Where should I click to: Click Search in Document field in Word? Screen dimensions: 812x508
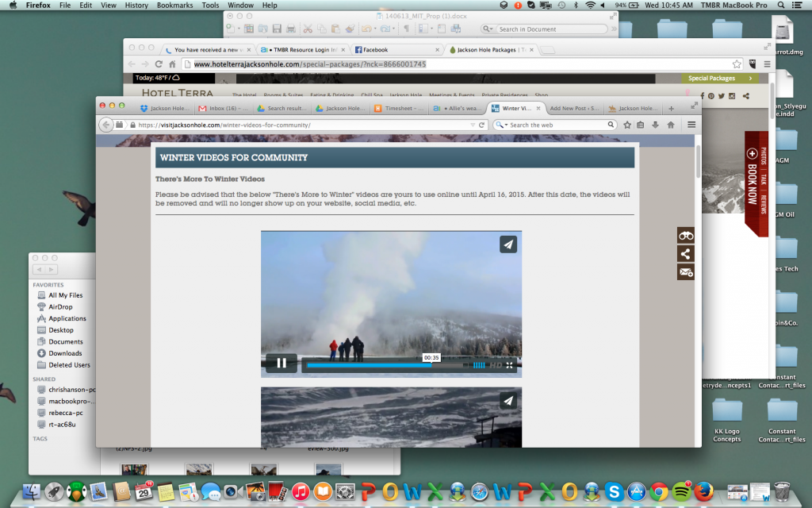(551, 29)
